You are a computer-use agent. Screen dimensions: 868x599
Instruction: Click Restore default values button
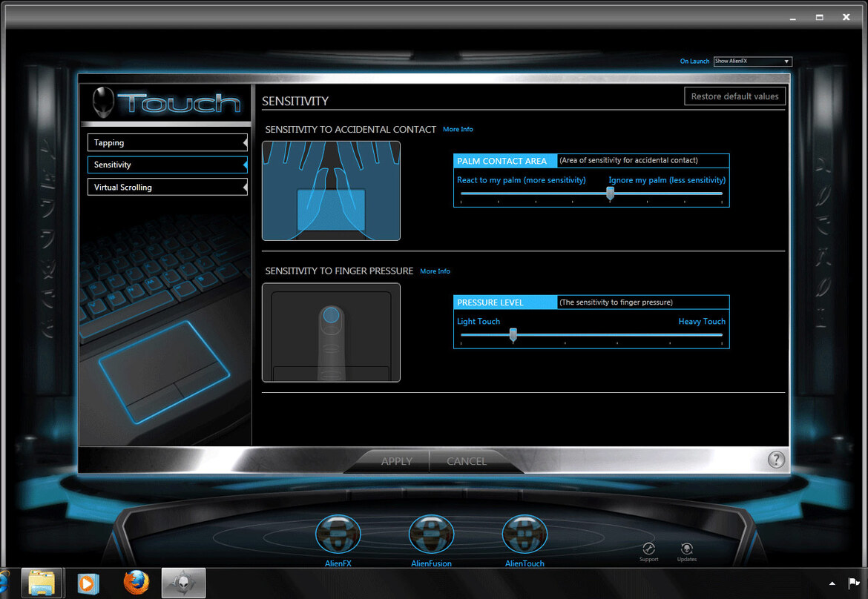[x=734, y=96]
